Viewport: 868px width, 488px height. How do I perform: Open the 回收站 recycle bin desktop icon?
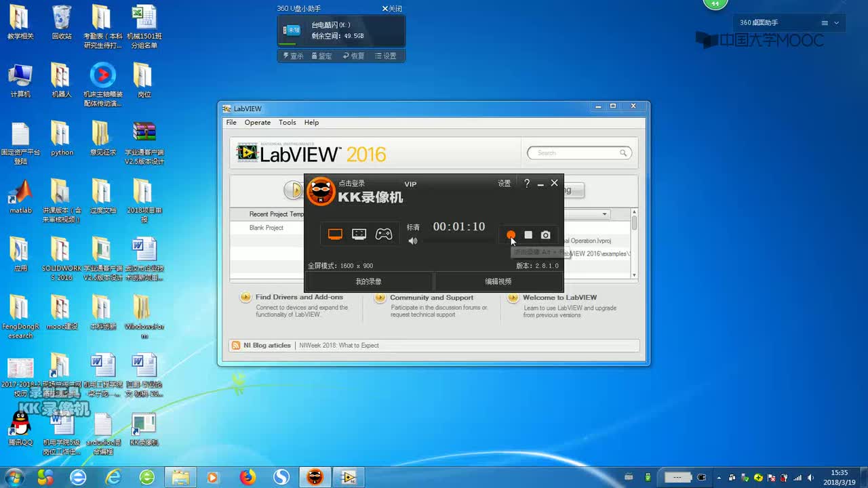click(x=62, y=22)
